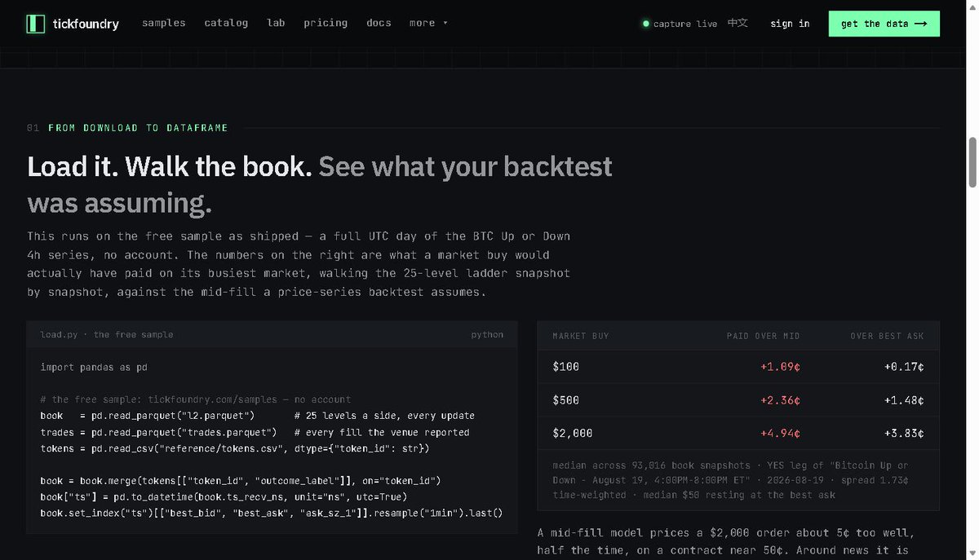The image size is (979, 560).
Task: Click the MARKET BUY column header
Action: click(581, 336)
